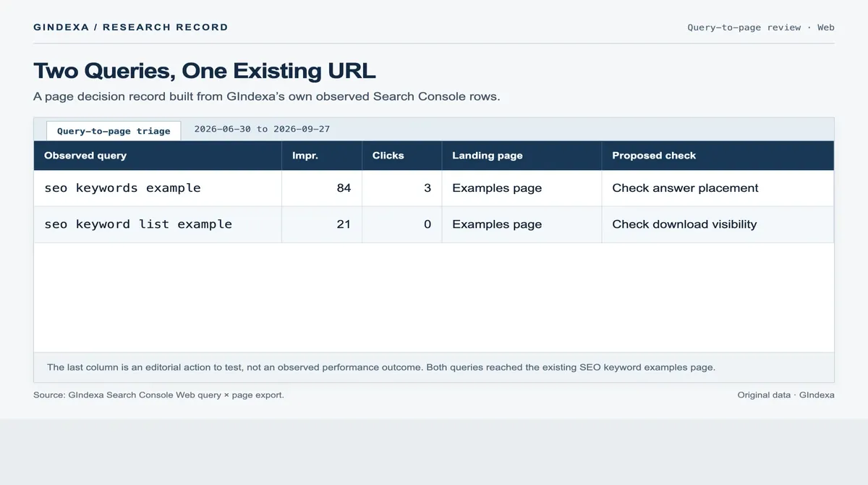Click Examples page in seo keyword list example row
Screen dimensions: 868x485
point(497,224)
